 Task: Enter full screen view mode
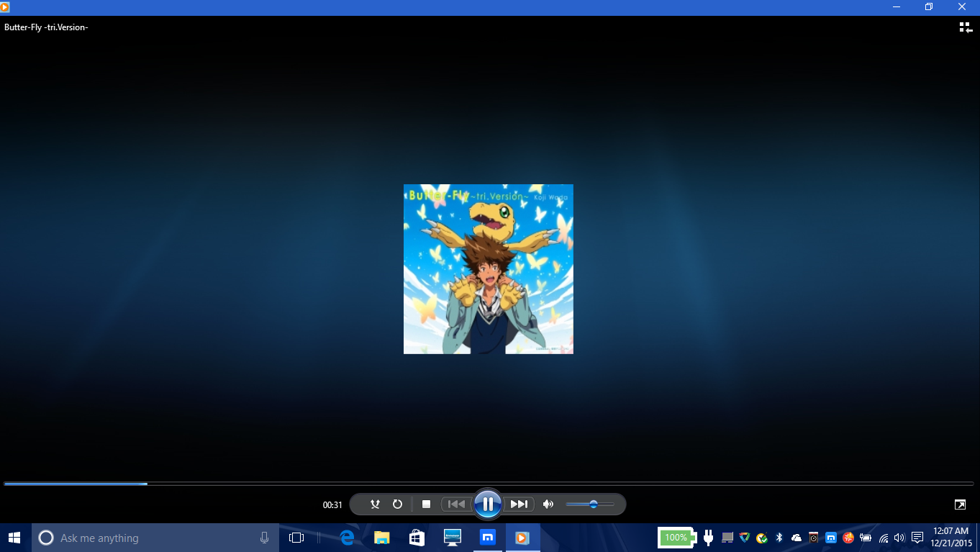(x=961, y=505)
